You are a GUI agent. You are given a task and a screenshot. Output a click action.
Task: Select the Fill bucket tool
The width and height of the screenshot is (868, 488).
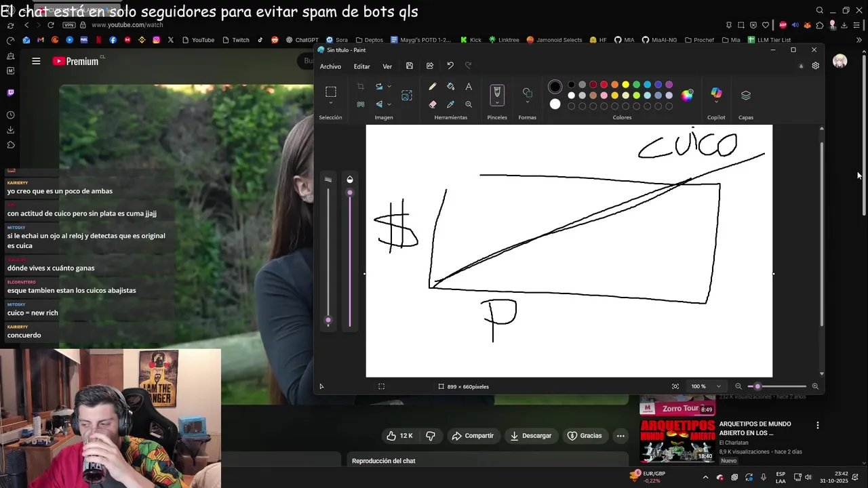[x=450, y=87]
